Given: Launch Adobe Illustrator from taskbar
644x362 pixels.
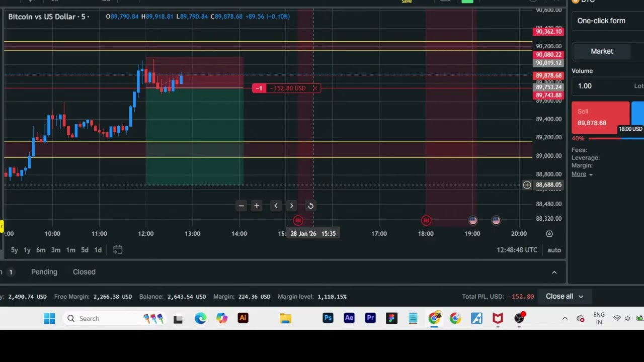Looking at the screenshot, I should [x=243, y=319].
